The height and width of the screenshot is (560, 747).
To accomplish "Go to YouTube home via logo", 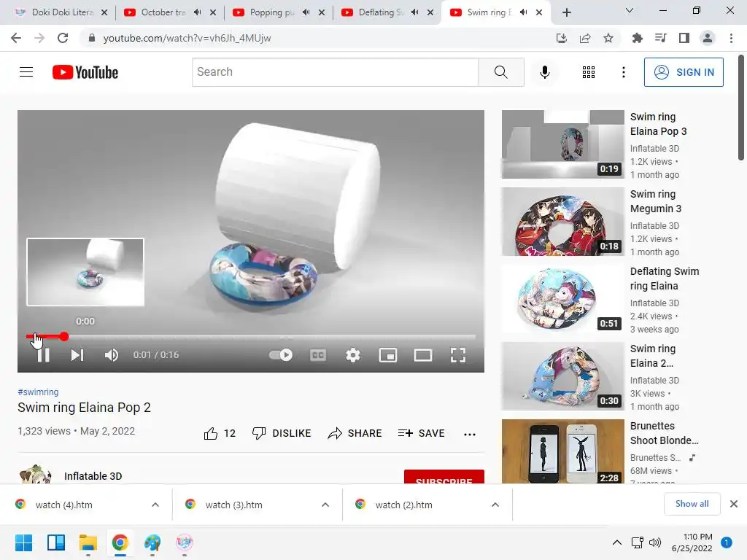I will (85, 72).
